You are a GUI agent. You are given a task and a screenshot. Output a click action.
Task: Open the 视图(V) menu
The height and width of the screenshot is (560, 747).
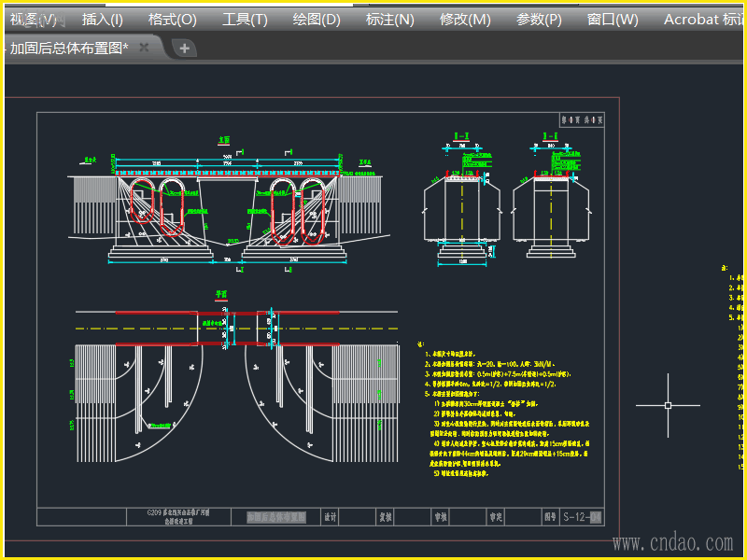point(33,19)
